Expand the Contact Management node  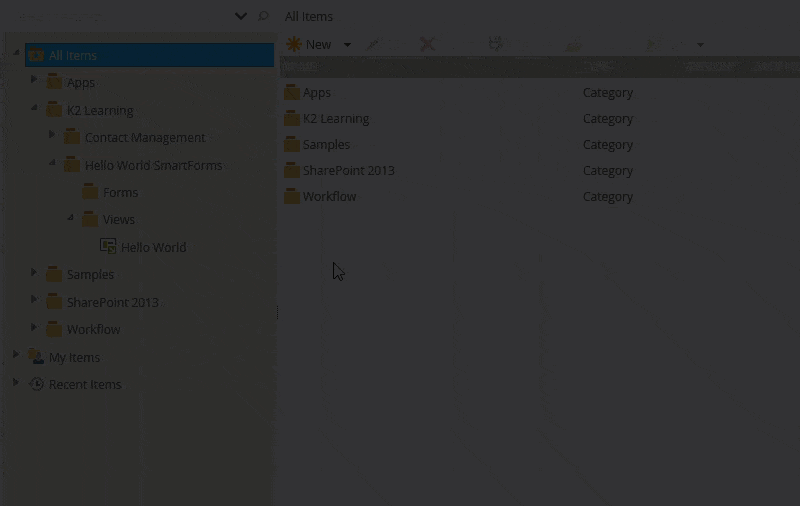click(x=52, y=135)
